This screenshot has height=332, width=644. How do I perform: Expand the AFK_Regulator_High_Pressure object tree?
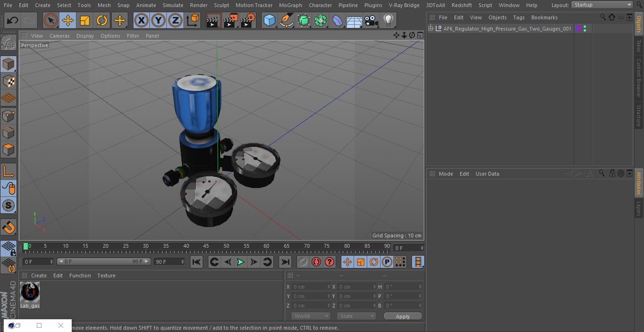click(430, 29)
